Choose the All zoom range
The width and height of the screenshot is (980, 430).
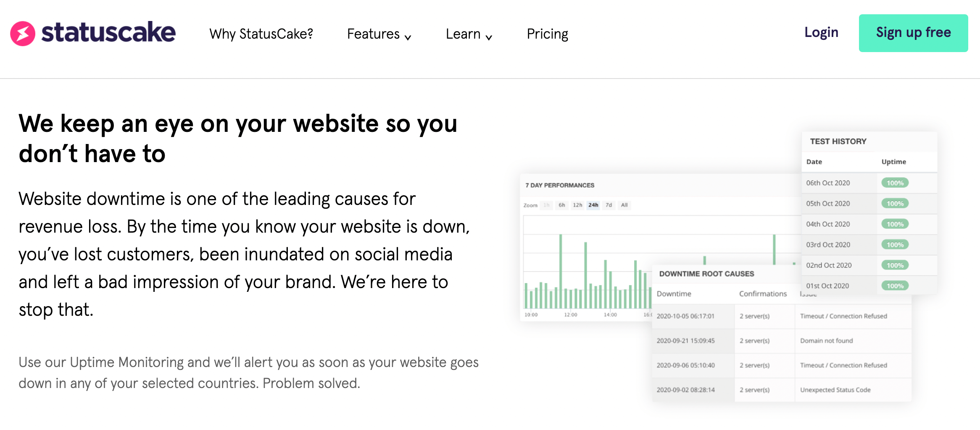624,205
